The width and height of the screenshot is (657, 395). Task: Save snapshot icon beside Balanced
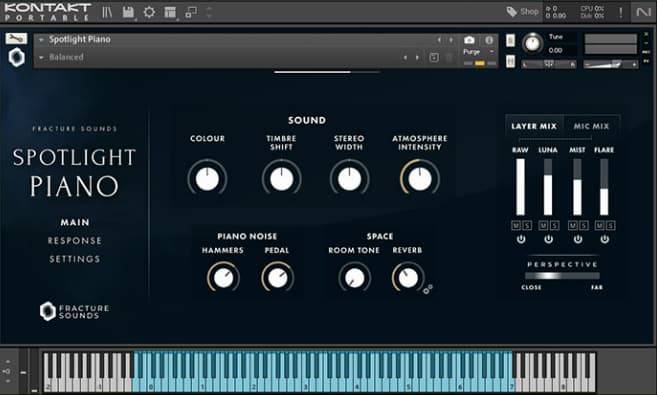tap(434, 57)
